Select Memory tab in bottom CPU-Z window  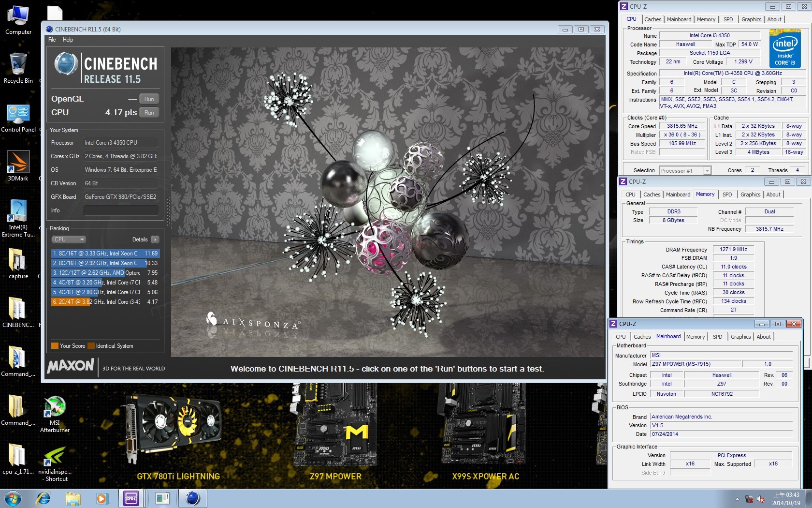coord(695,337)
